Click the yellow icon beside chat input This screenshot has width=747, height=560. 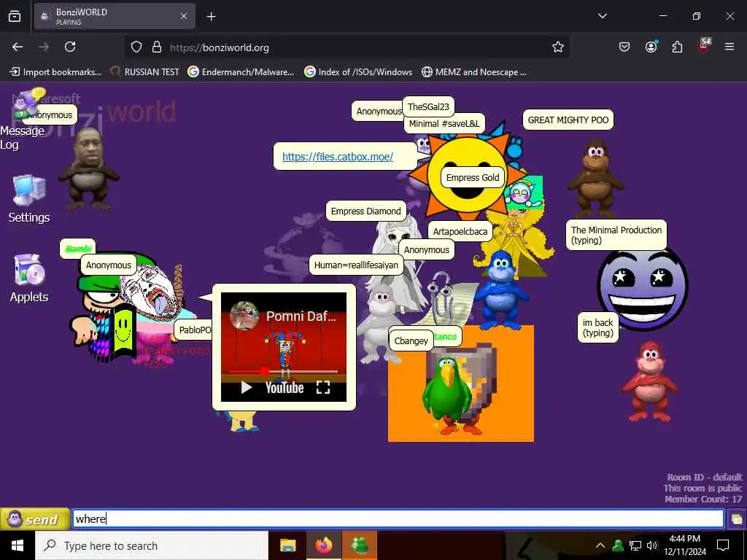[x=737, y=519]
